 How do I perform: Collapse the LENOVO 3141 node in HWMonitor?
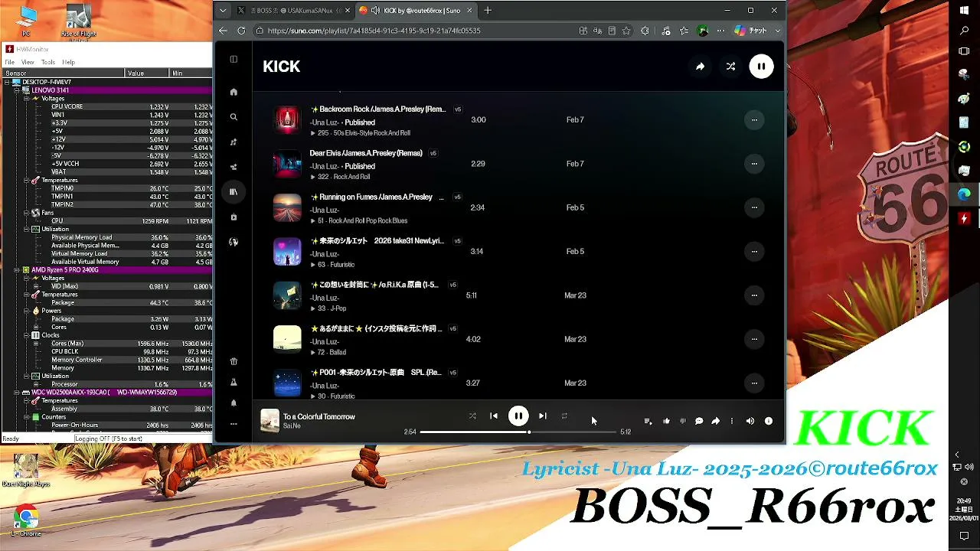pos(16,90)
